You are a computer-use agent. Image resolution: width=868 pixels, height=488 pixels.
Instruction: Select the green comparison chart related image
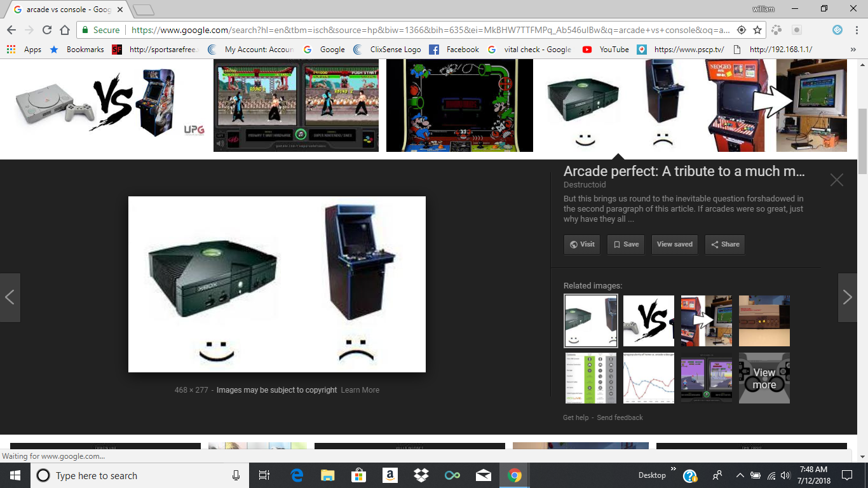[x=591, y=378]
